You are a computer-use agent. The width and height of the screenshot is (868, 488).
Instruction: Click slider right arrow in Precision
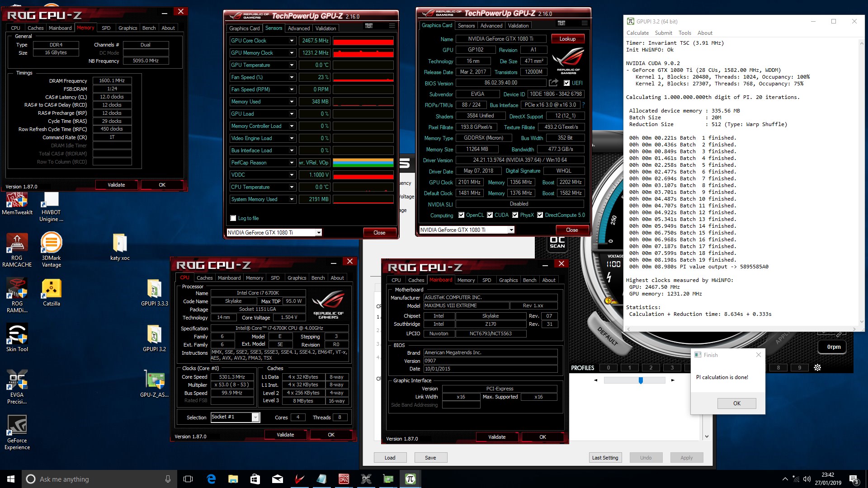tap(673, 380)
